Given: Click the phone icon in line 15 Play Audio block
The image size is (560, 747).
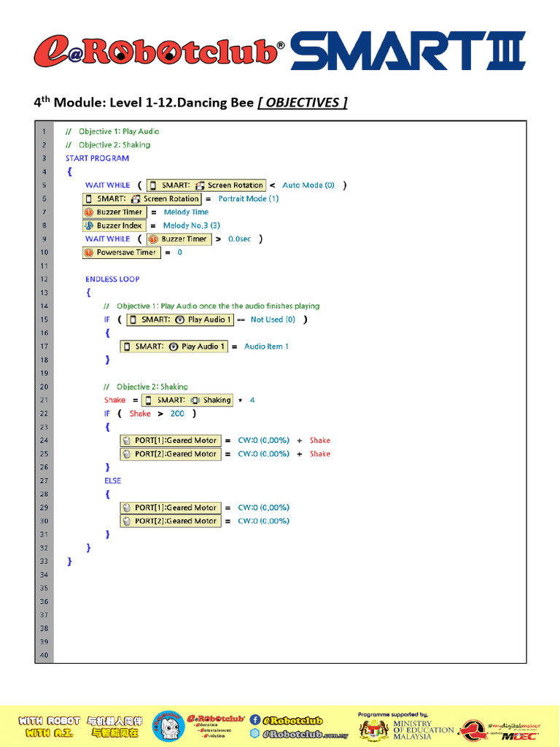Looking at the screenshot, I should [133, 320].
